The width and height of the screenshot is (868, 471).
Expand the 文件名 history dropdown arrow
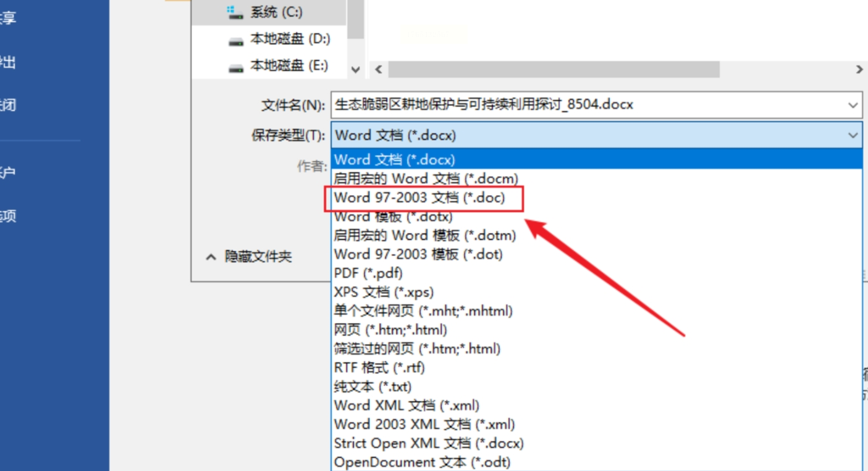(x=853, y=105)
